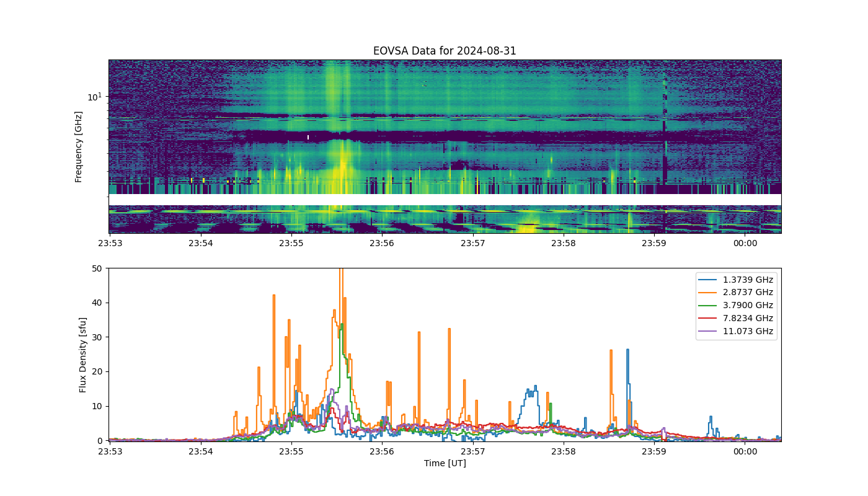Select the '2.8737 GHz' legend entry text
This screenshot has height=496, width=868.
(748, 293)
